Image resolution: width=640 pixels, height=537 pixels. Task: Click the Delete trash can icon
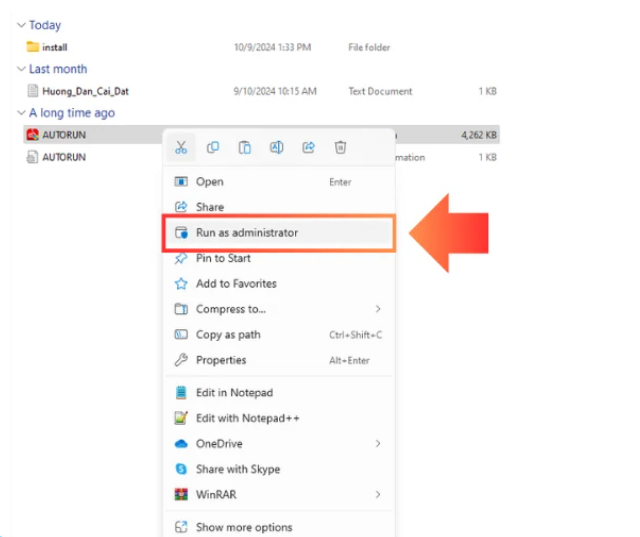tap(341, 147)
